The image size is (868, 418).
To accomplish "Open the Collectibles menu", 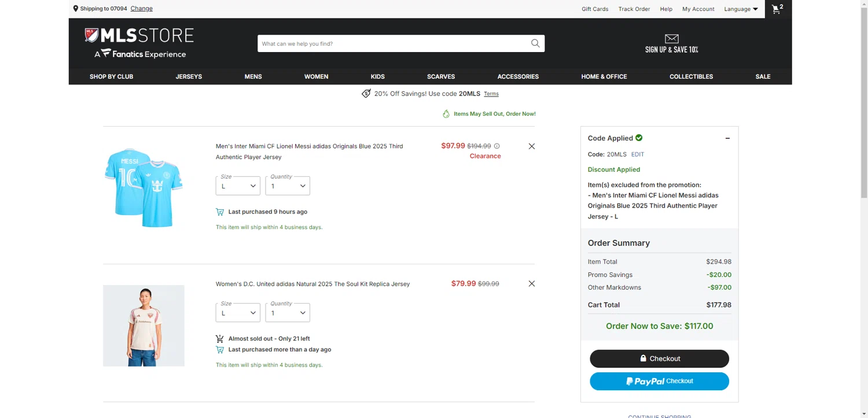I will tap(691, 76).
